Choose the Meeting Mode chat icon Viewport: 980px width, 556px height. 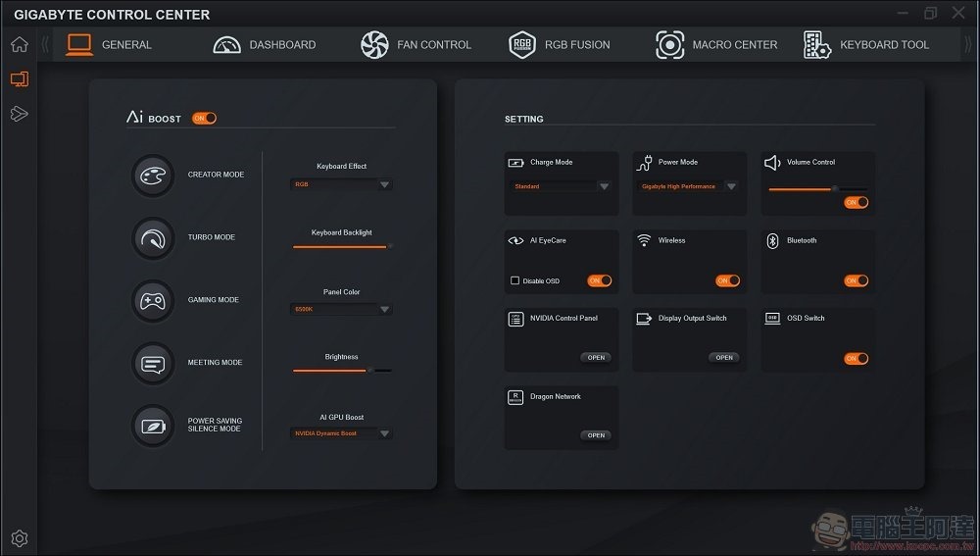153,363
